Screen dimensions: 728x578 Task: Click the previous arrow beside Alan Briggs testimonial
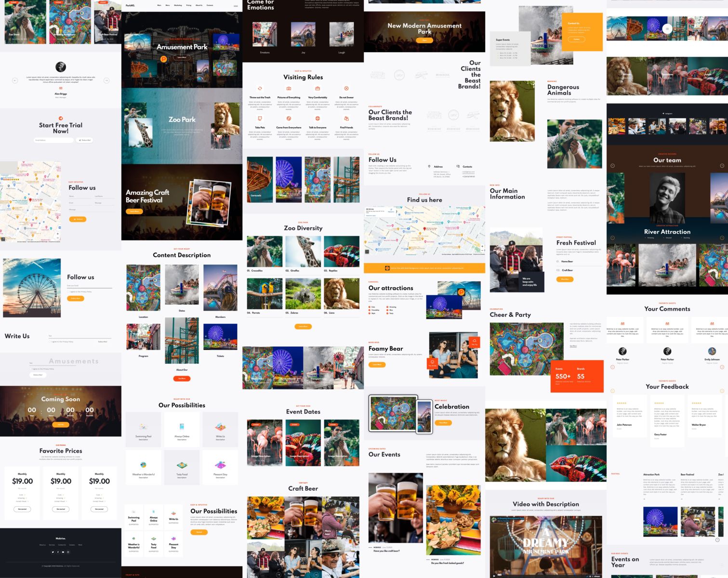pyautogui.click(x=15, y=80)
